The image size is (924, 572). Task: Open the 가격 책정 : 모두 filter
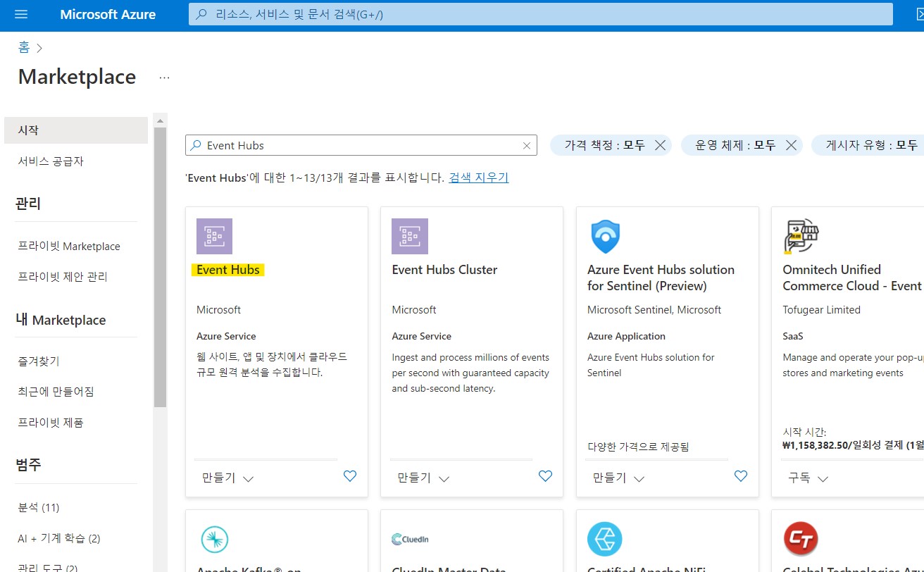point(604,145)
